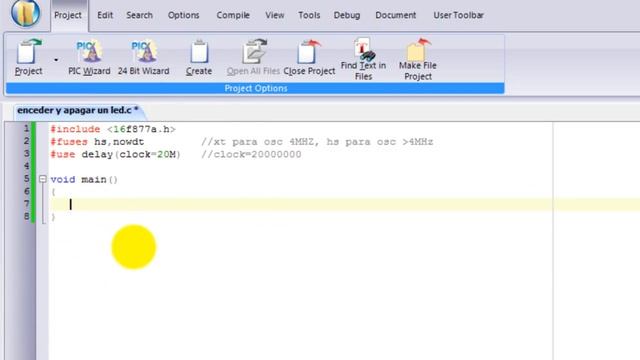Launch the PIC Wizard
640x360 pixels.
(x=89, y=57)
